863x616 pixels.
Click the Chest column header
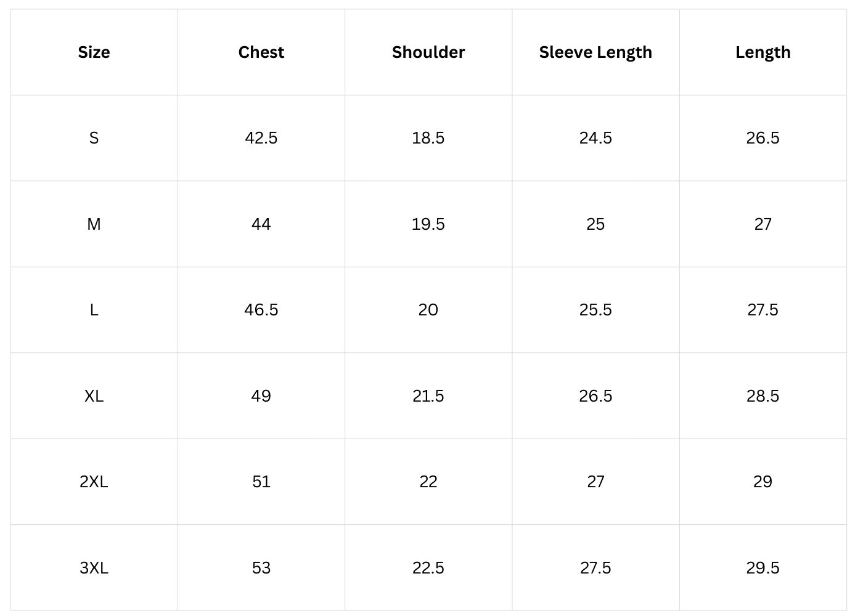261,52
